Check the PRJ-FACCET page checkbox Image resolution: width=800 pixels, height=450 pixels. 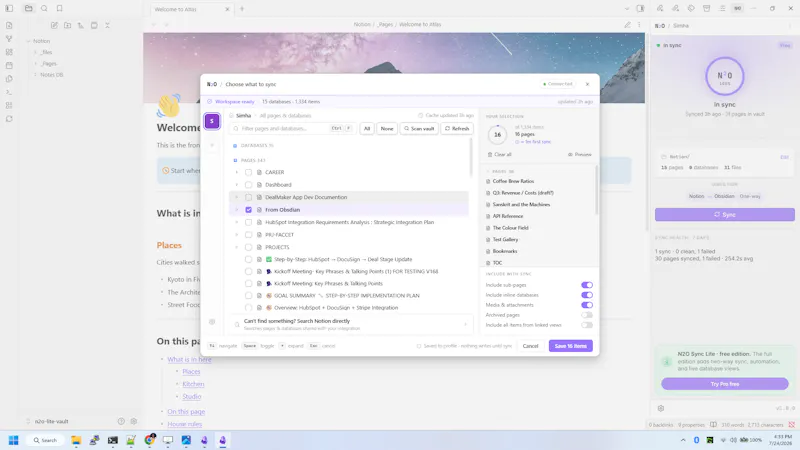(248, 235)
